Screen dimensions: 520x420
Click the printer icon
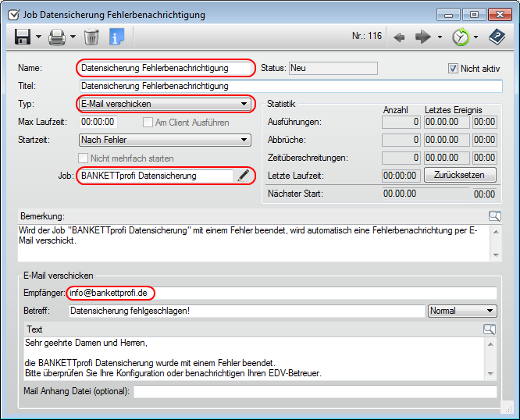point(57,37)
